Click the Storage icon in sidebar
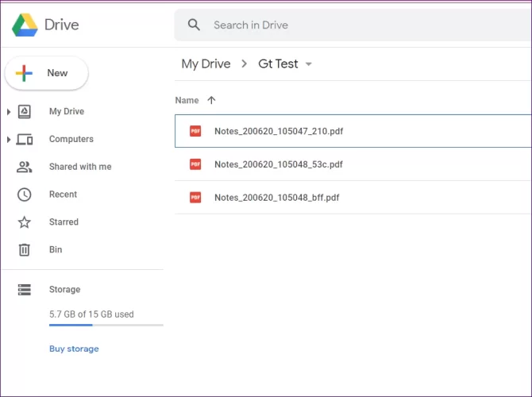 click(x=25, y=290)
